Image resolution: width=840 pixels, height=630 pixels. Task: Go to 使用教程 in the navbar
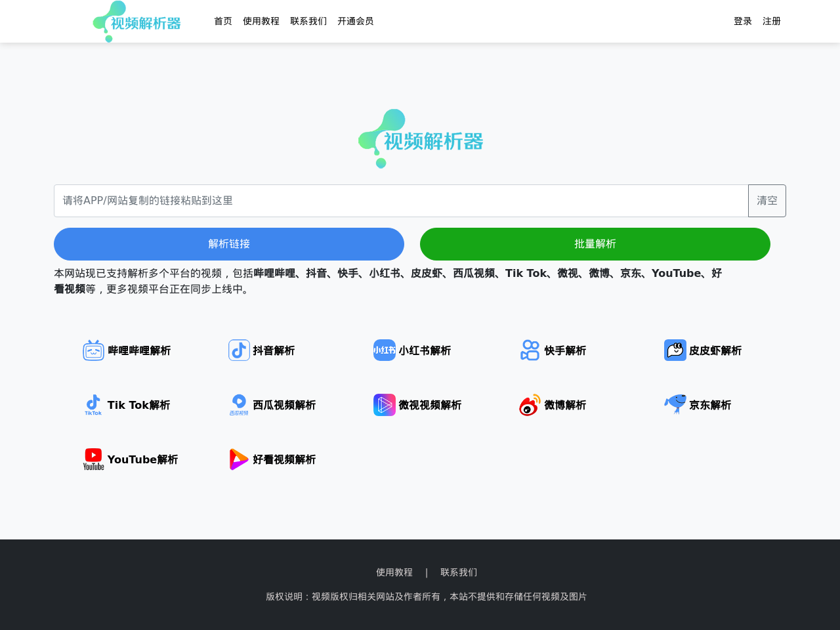point(261,21)
